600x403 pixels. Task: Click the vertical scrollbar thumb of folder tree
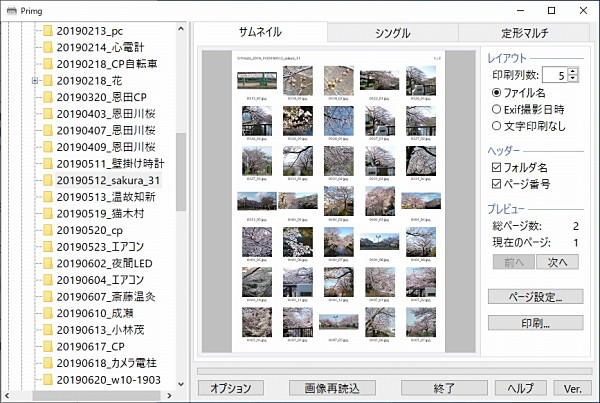pos(181,172)
